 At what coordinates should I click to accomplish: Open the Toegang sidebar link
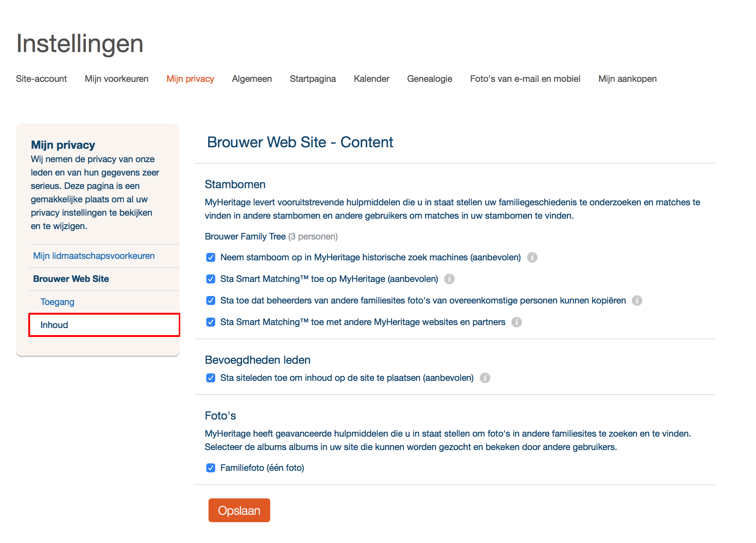click(x=57, y=302)
